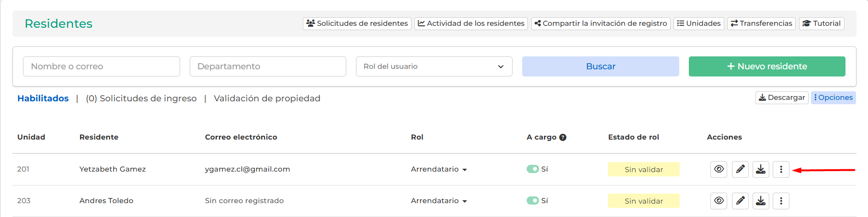868x217 pixels.
Task: Toggle A cargo switch for unit 203
Action: 533,200
